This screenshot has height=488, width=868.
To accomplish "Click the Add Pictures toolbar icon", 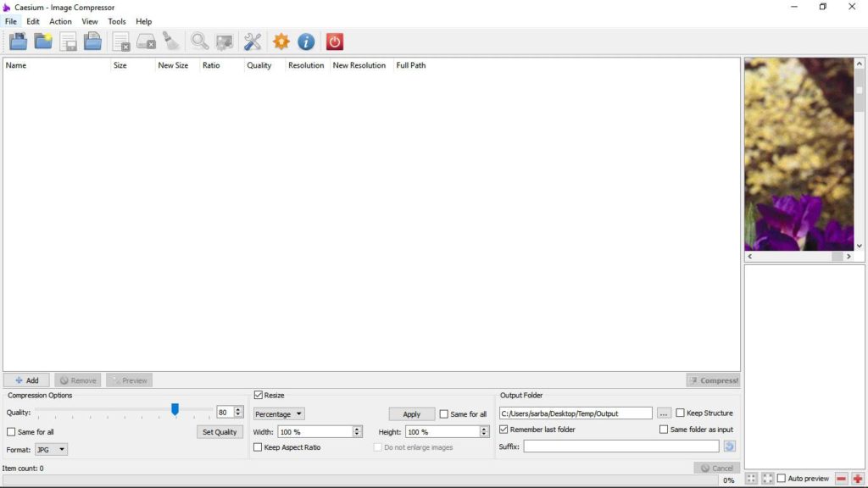I will click(18, 42).
